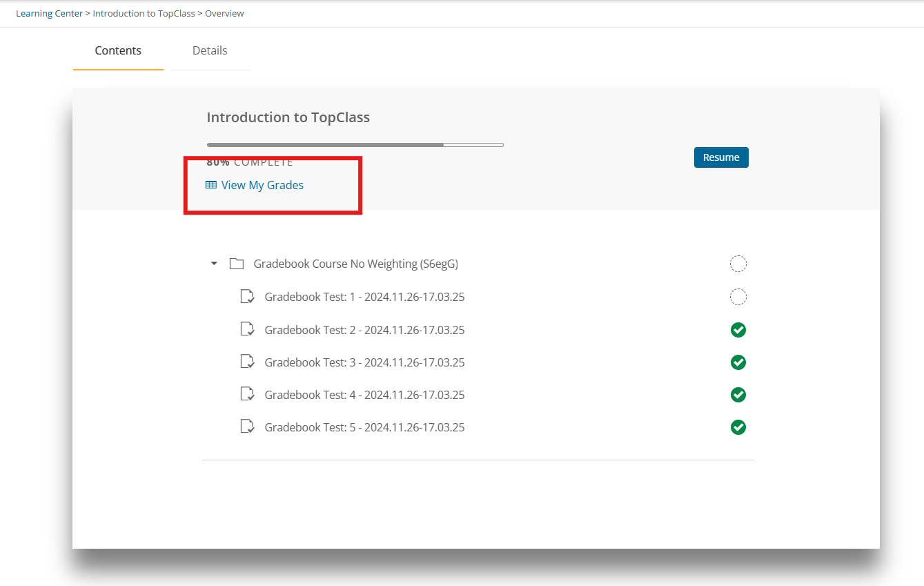Click the Introduction to TopClass course heading
This screenshot has height=586, width=924.
(288, 117)
